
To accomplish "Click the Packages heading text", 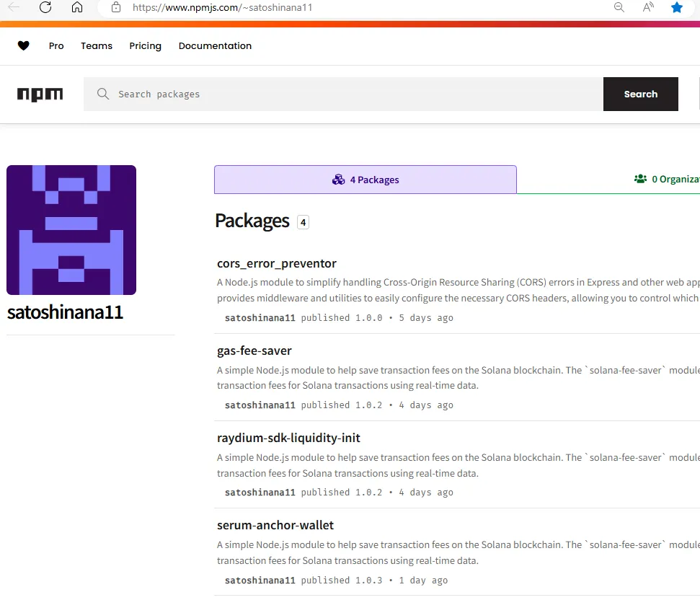I will pos(252,221).
